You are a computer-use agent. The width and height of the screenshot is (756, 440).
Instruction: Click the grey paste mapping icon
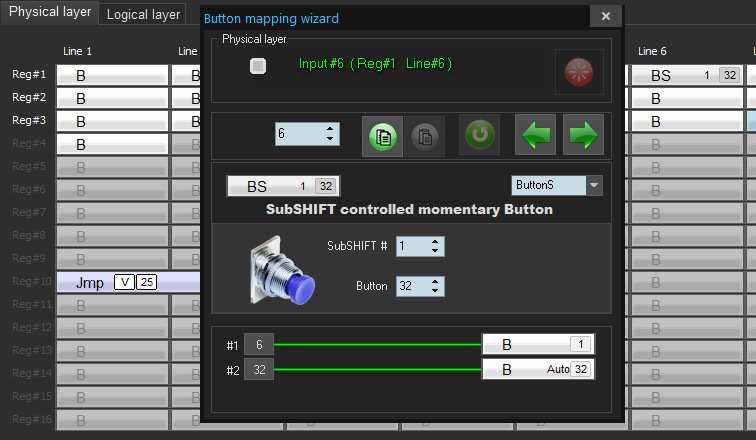coord(427,135)
